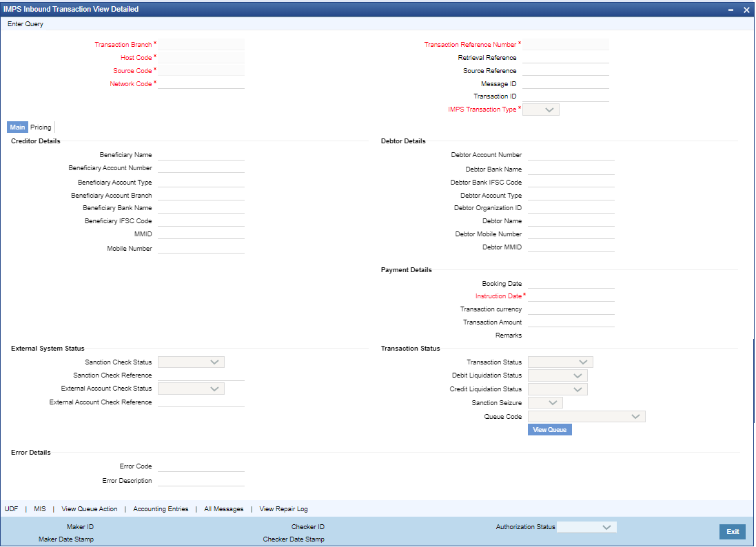Click the MMID field under Creditor Details
This screenshot has width=756, height=547.
tap(201, 234)
